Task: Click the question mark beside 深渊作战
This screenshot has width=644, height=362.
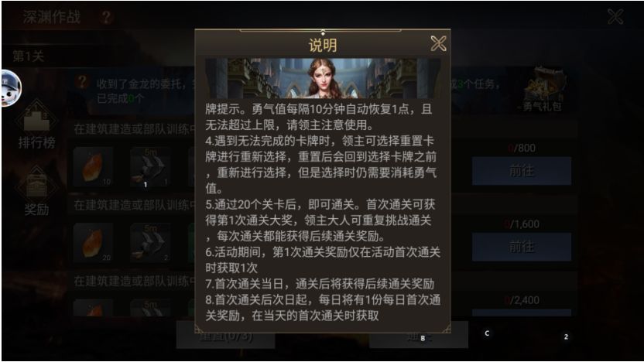Action: click(x=106, y=17)
